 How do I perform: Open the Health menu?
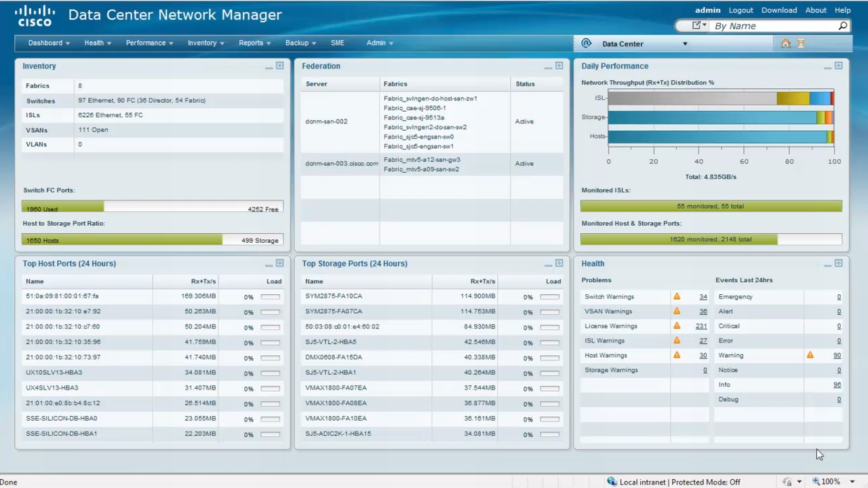[98, 43]
